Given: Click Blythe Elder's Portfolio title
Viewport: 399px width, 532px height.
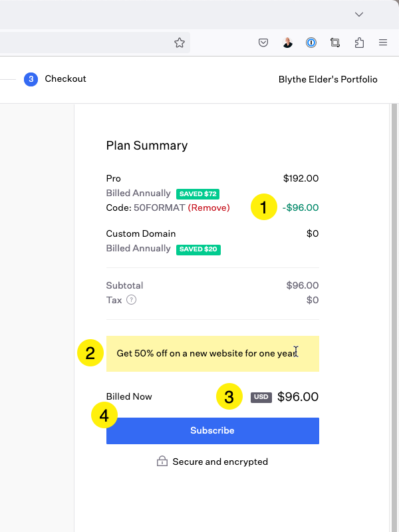Looking at the screenshot, I should click(x=328, y=79).
